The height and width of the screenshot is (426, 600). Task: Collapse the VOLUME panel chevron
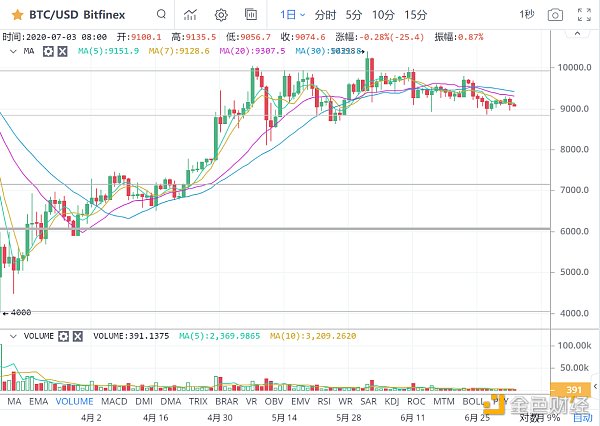(13, 336)
